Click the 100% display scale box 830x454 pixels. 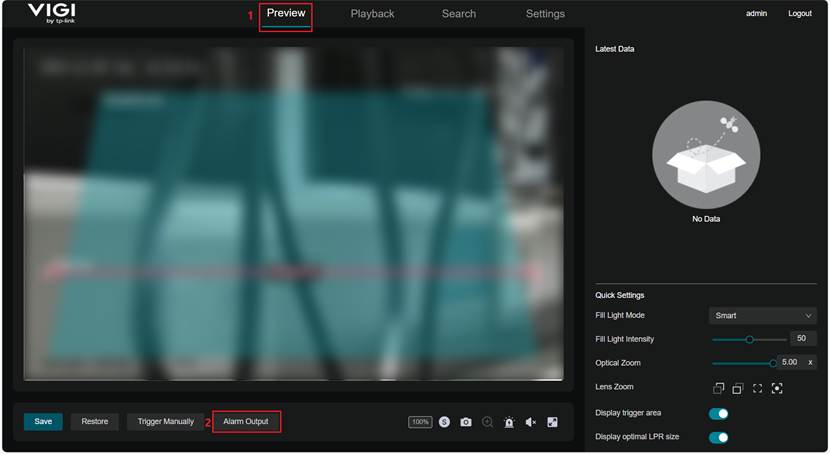pos(420,422)
